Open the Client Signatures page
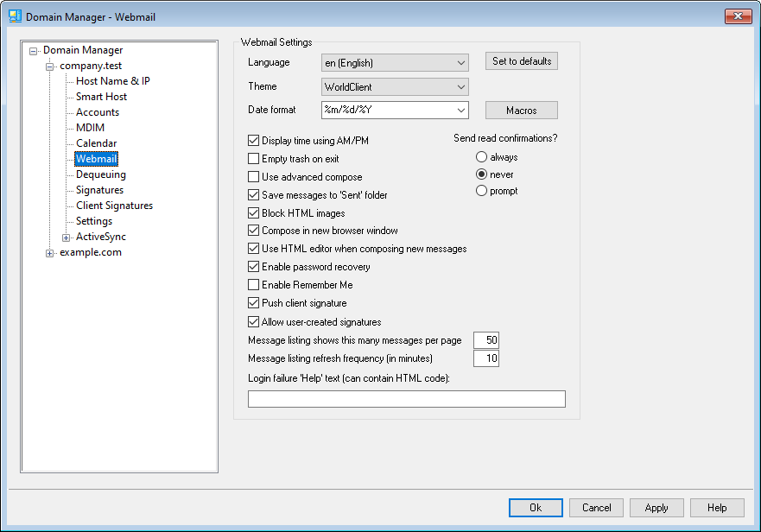The height and width of the screenshot is (532, 761). [114, 206]
